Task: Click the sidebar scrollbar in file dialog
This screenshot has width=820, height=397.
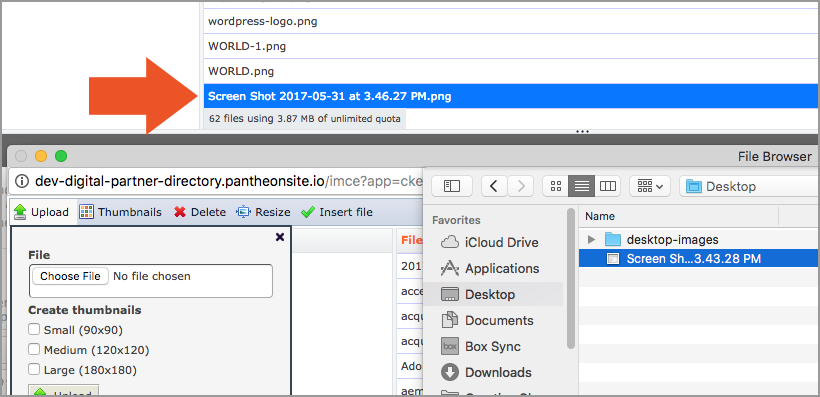Action: pos(571,278)
